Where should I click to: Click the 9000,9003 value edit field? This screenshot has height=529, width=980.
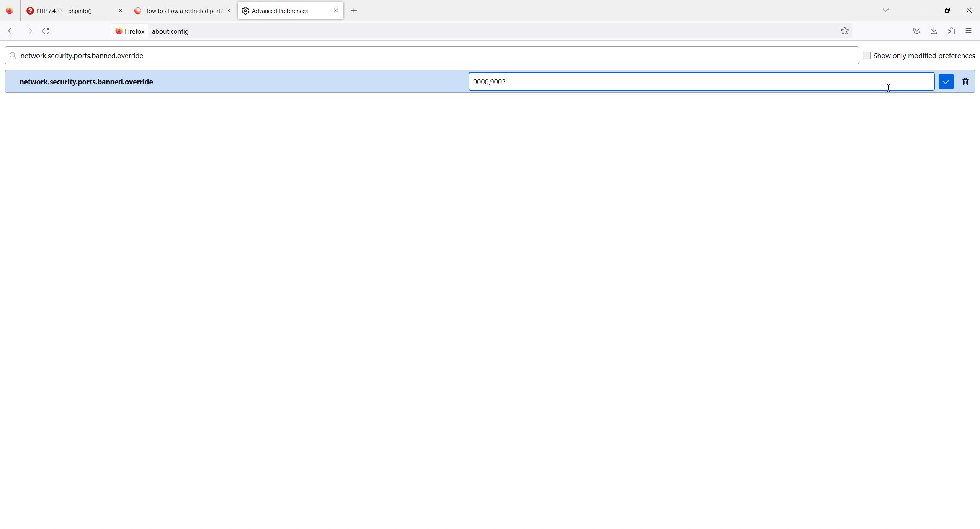pos(689,82)
